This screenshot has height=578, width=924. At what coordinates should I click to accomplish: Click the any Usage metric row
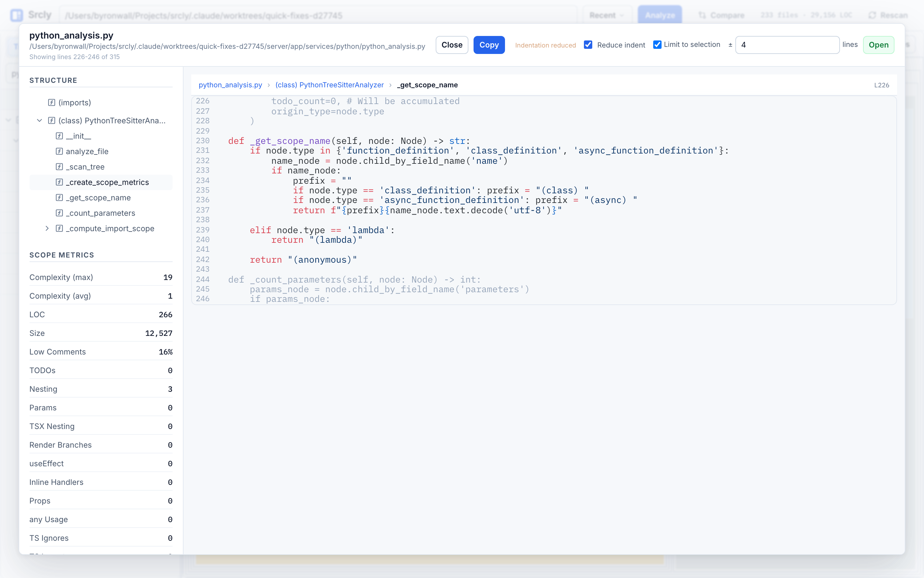101,519
